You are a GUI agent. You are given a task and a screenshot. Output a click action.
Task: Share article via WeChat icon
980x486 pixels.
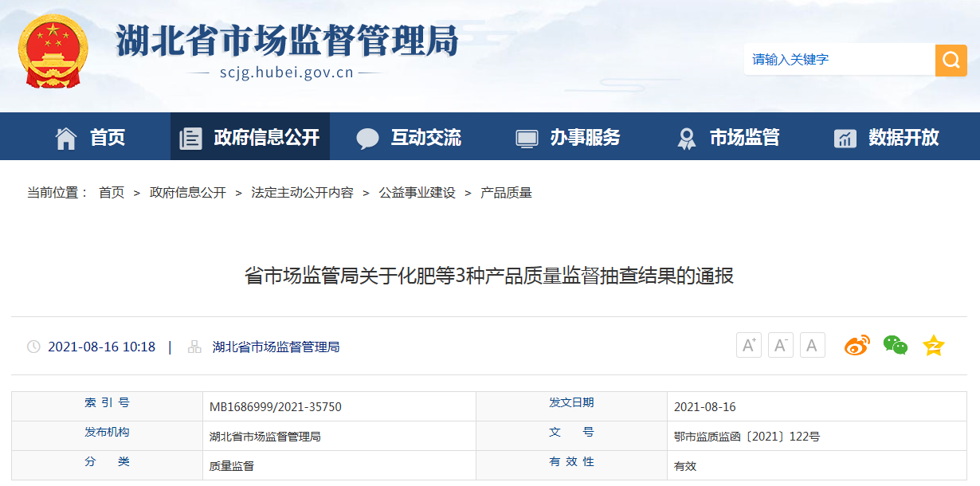pyautogui.click(x=895, y=346)
